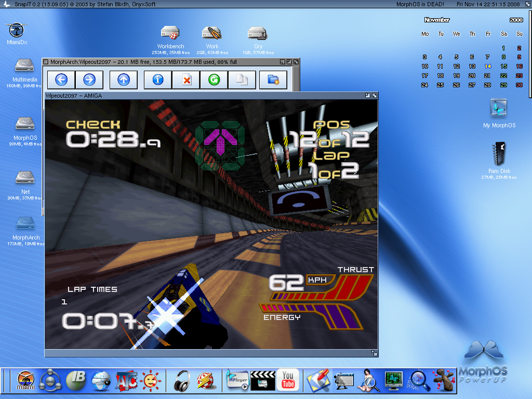Click the MorphArch:Wipeout2097 window title bar
Screen dimensions: 532x399
[171, 62]
